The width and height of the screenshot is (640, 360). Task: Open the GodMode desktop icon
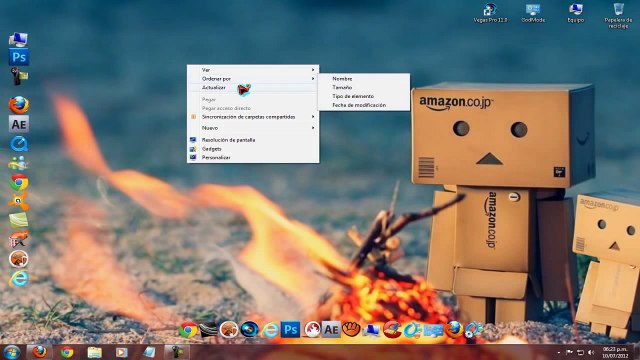pos(533,13)
